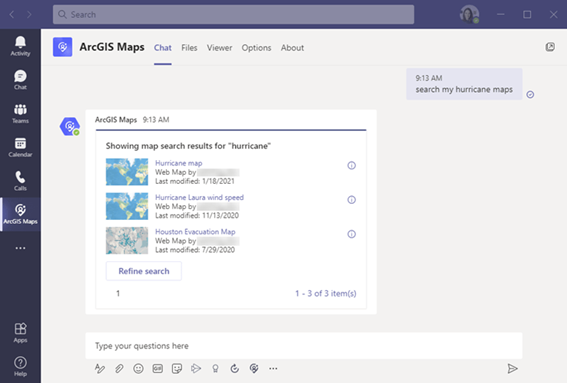Viewport: 567px width, 383px height.
Task: Click Hurricane Laura wind speed thumbnail
Action: click(127, 206)
